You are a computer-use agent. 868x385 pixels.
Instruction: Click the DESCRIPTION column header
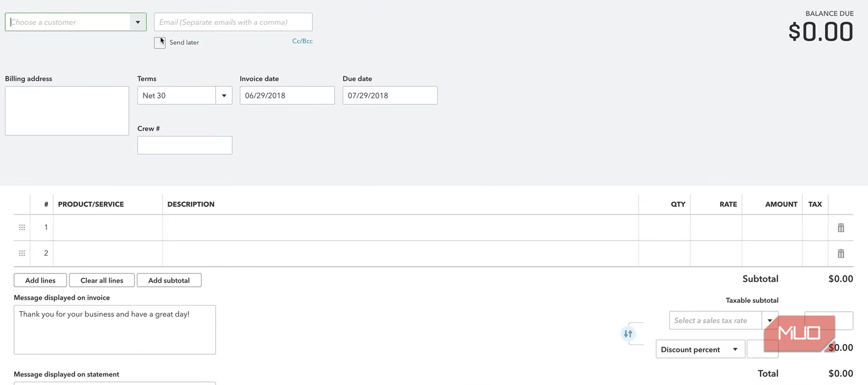[191, 204]
